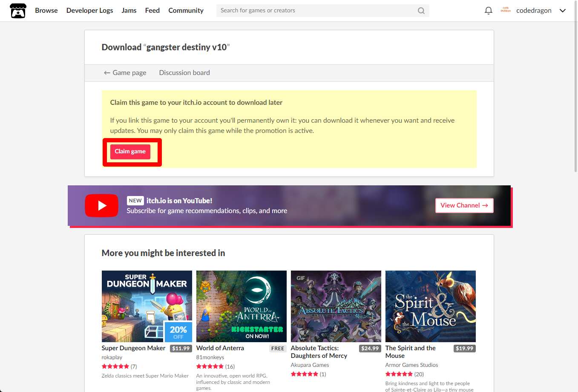Open Armor Games Studios creator page
This screenshot has height=392, width=578.
412,365
